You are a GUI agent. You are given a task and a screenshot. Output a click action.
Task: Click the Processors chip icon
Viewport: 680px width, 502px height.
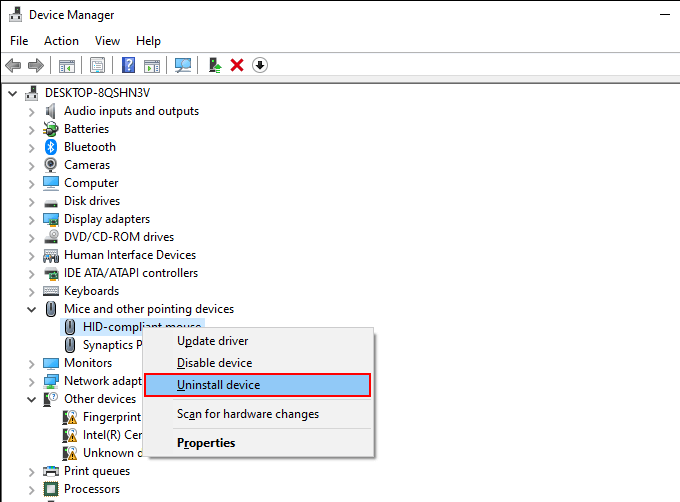coord(51,489)
